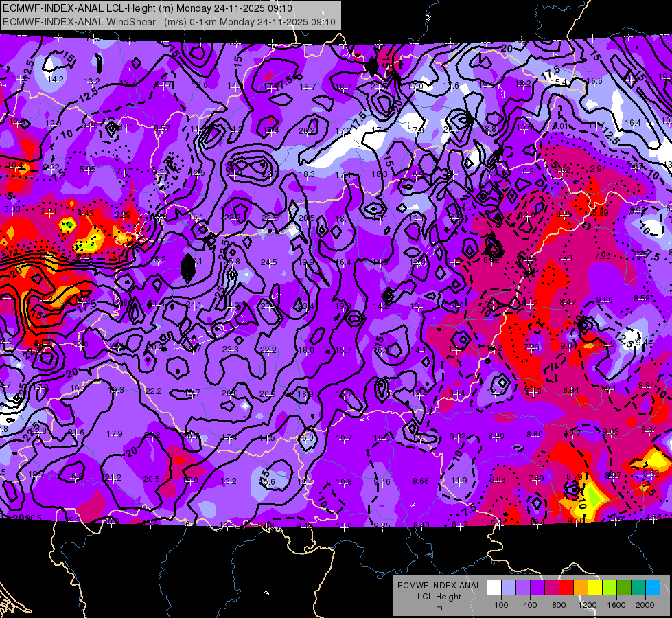Image resolution: width=672 pixels, height=618 pixels.
Task: Click the 11.9 grid point value
Action: [459, 481]
